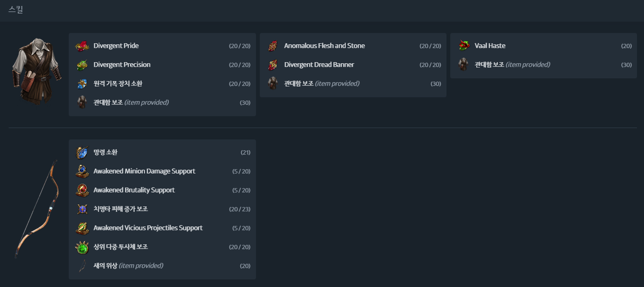Open Awakened Minion Damage Support name
This screenshot has height=287, width=644.
144,171
